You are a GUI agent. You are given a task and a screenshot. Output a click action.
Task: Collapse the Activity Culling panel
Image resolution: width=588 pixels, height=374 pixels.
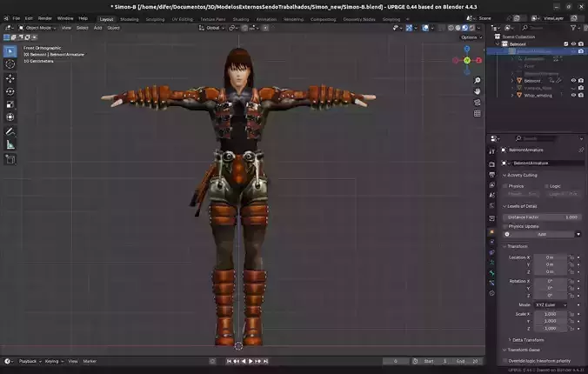pyautogui.click(x=520, y=175)
